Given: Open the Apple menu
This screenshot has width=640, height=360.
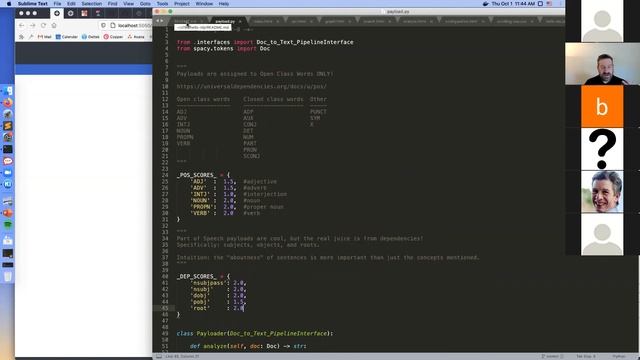Looking at the screenshot, I should (9, 4).
